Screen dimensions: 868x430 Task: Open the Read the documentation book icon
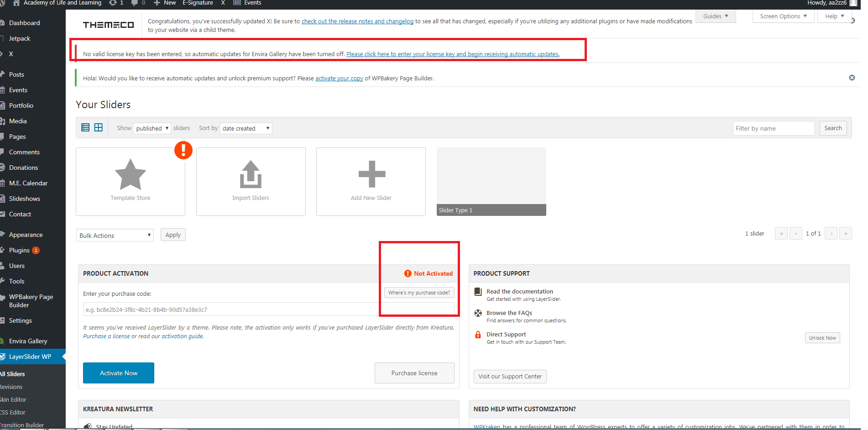pyautogui.click(x=478, y=292)
